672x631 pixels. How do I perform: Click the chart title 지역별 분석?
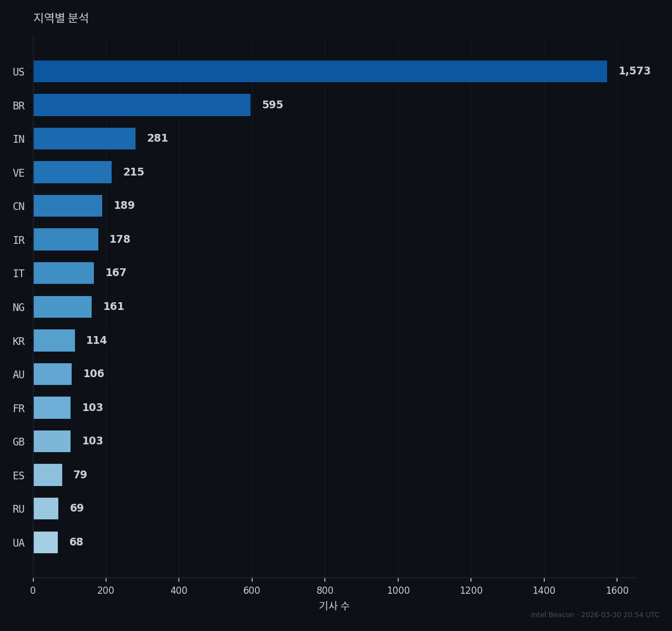point(61,18)
